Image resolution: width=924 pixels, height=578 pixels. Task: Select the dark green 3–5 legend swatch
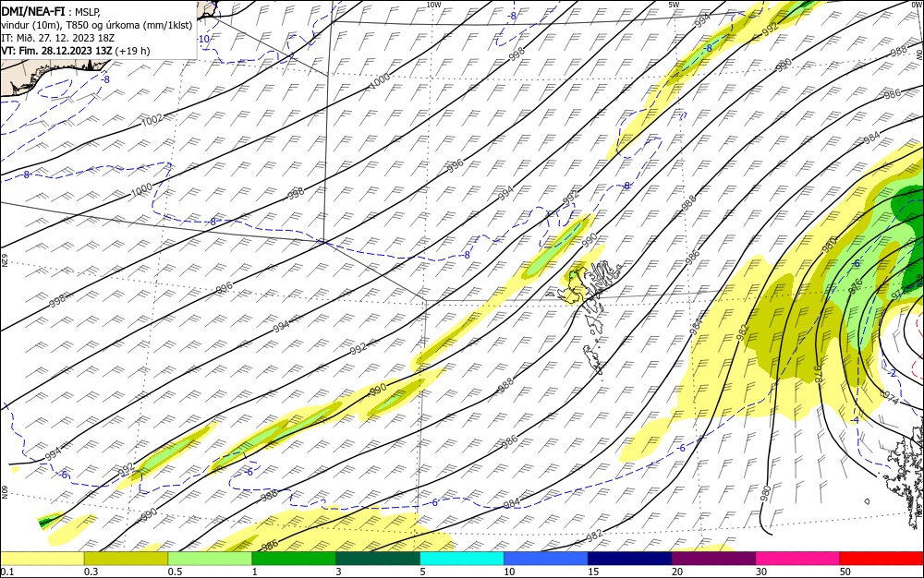point(378,559)
